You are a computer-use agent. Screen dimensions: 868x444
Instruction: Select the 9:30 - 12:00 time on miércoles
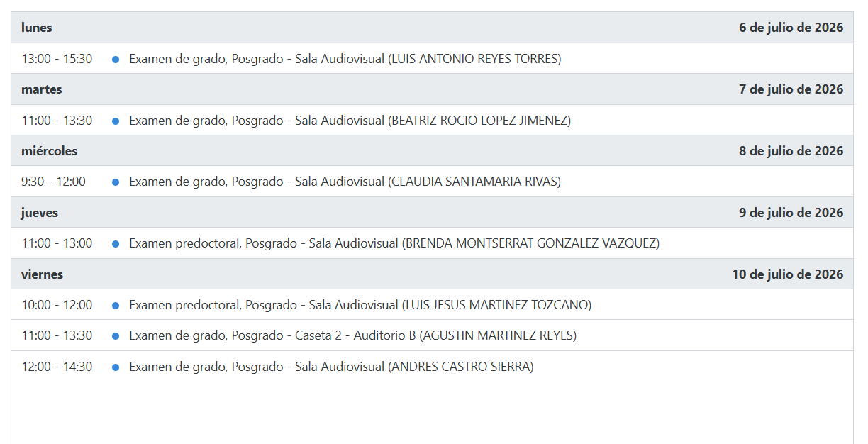click(x=53, y=182)
